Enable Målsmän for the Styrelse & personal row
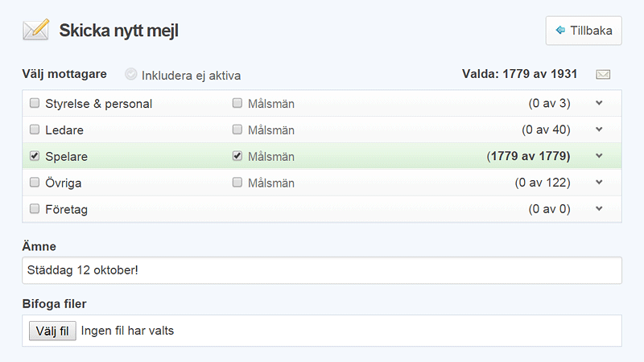 (x=237, y=103)
